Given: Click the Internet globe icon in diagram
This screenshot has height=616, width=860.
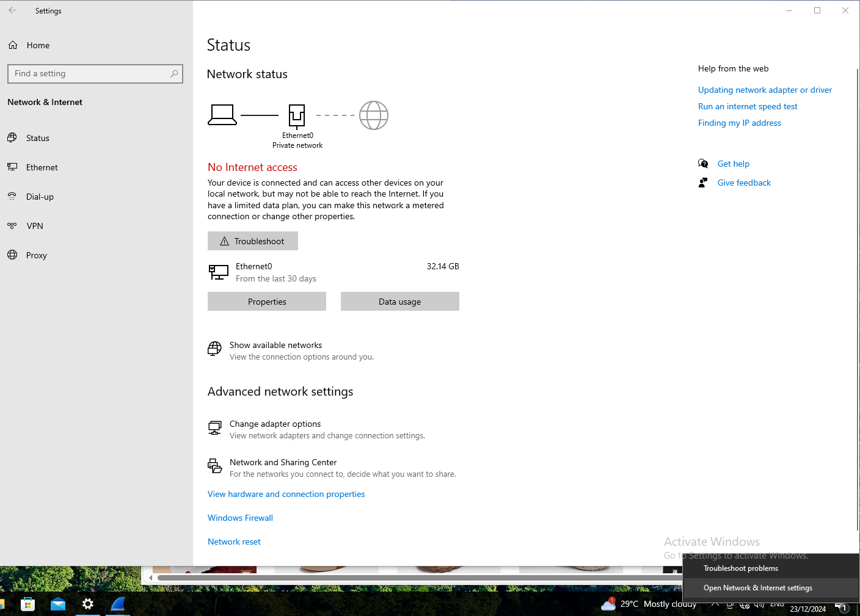Looking at the screenshot, I should click(374, 115).
